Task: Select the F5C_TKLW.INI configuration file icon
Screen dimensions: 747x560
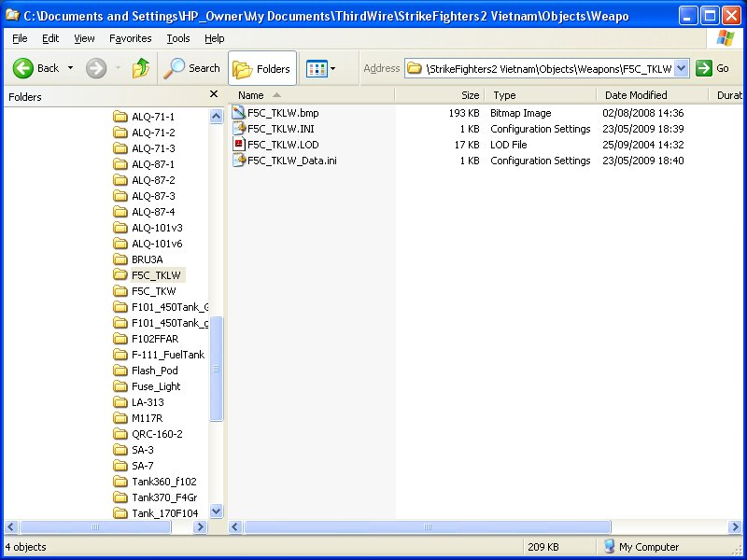Action: point(239,129)
